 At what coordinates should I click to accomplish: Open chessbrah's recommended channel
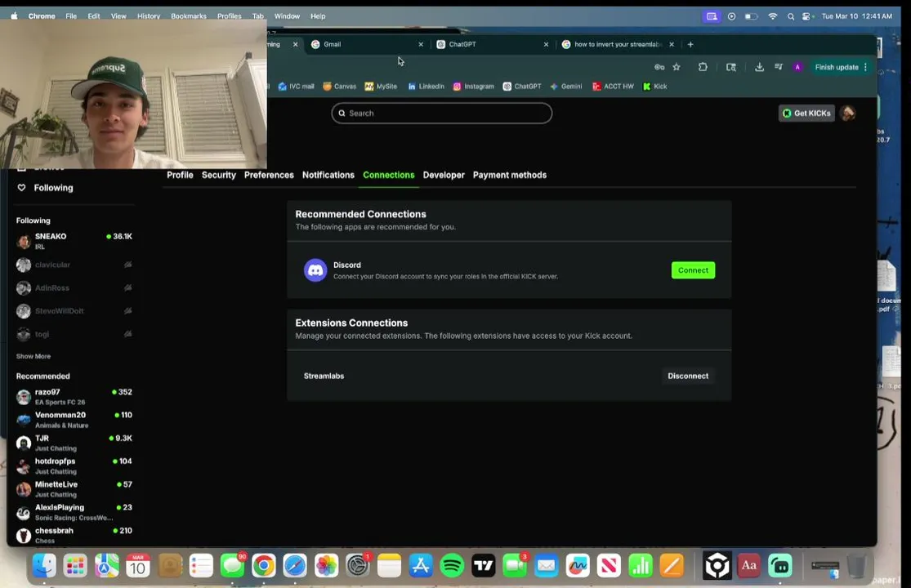click(74, 535)
